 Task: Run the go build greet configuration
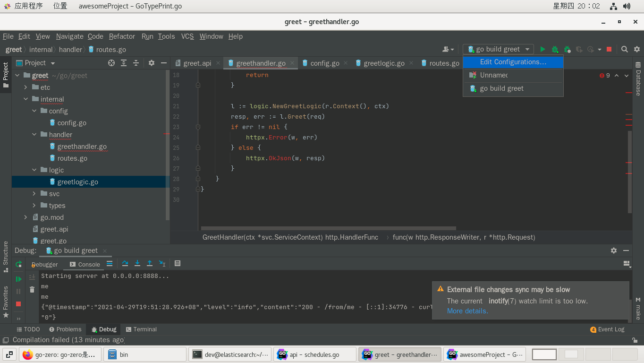coord(542,49)
